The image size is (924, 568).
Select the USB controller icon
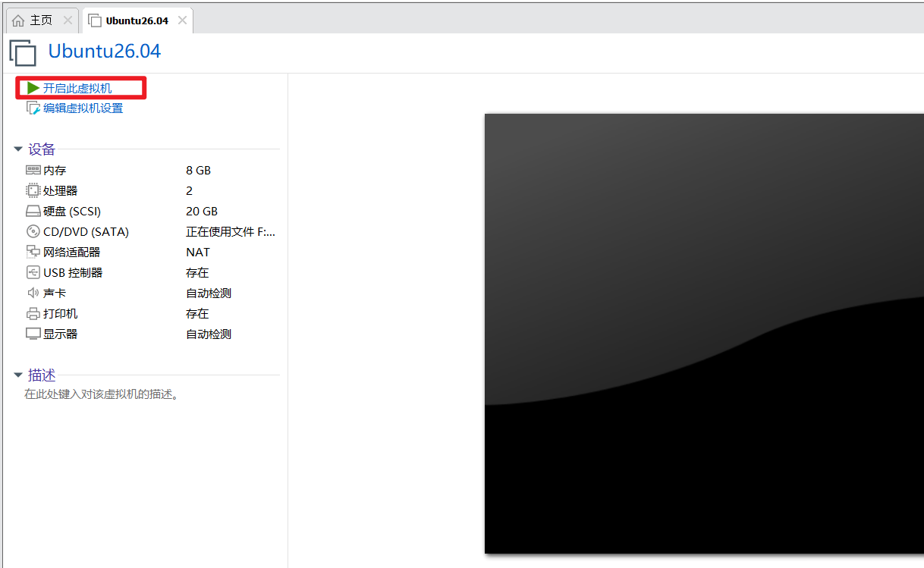tap(33, 272)
